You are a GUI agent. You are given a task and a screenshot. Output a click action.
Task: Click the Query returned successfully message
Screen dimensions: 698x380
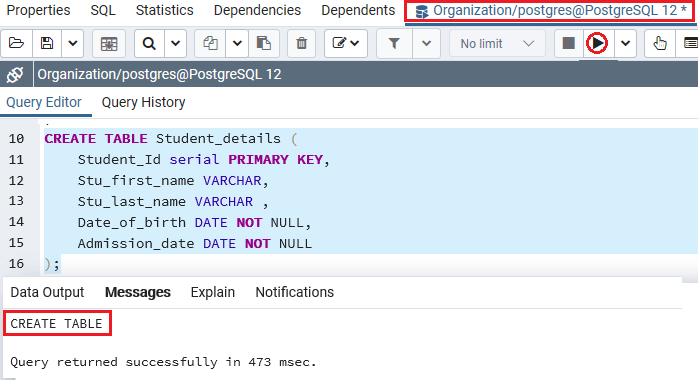tap(163, 362)
